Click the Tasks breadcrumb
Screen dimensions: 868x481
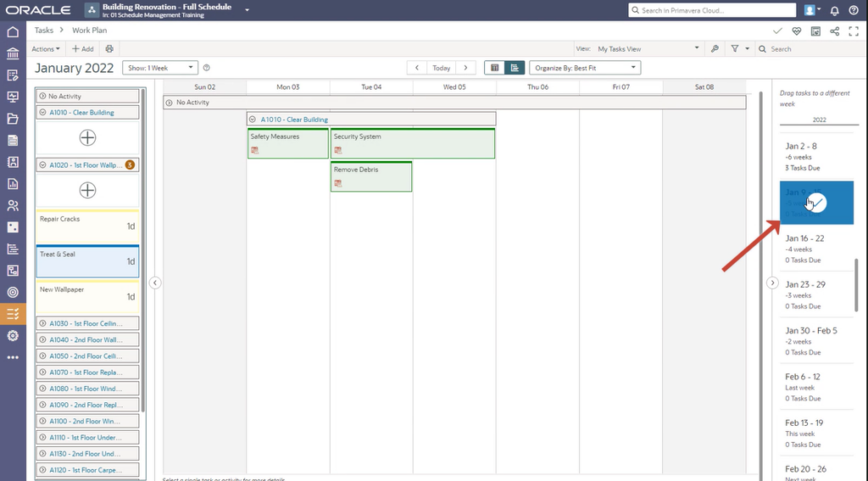pyautogui.click(x=44, y=30)
